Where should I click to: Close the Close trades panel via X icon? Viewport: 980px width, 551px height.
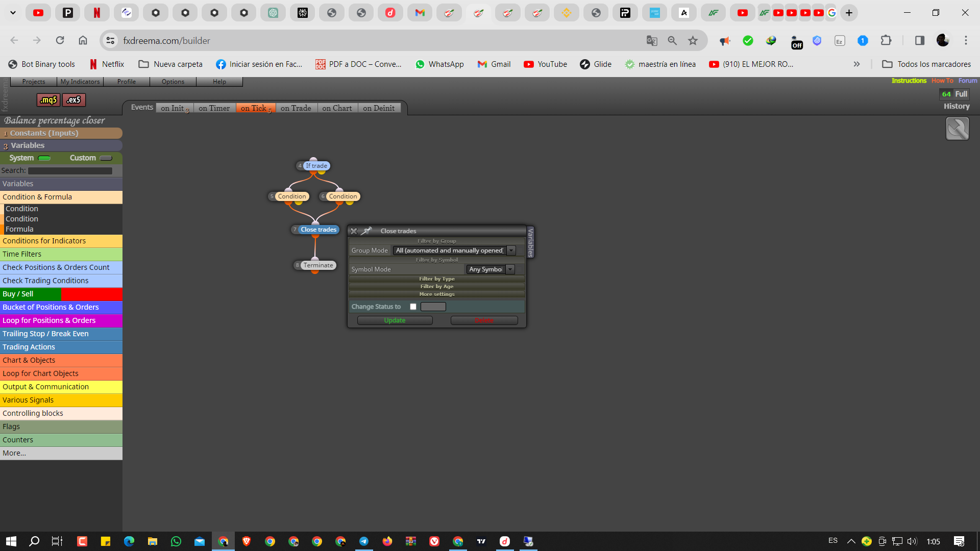click(x=354, y=231)
